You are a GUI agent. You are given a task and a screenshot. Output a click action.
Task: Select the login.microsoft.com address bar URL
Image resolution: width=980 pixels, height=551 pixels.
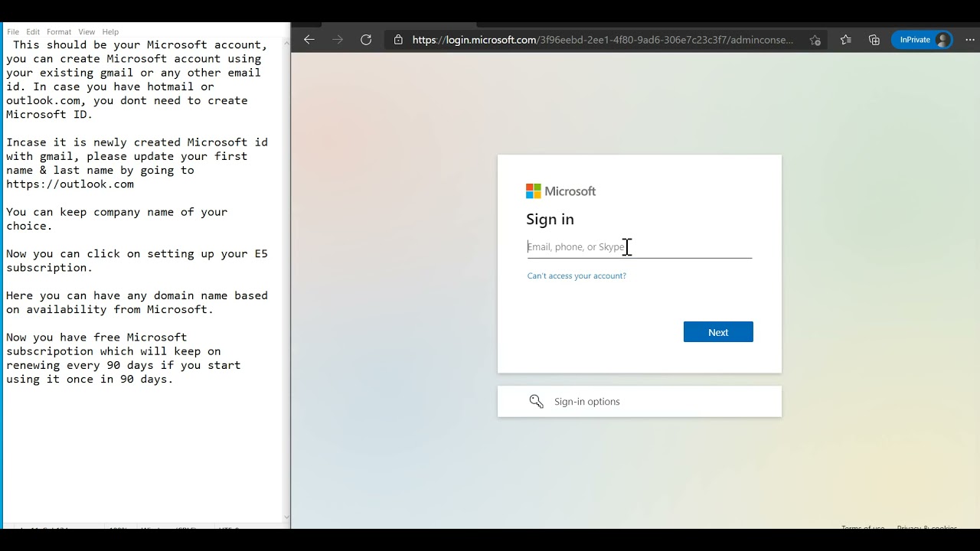603,40
